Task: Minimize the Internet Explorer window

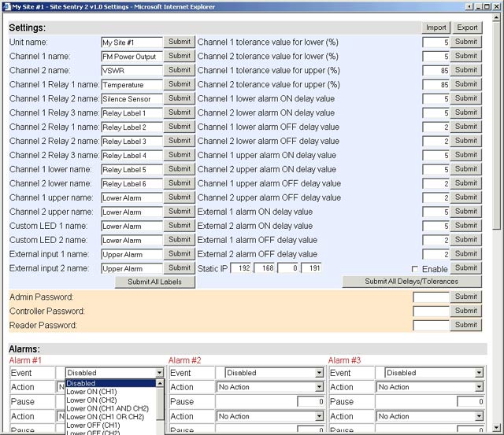Action: 479,6
